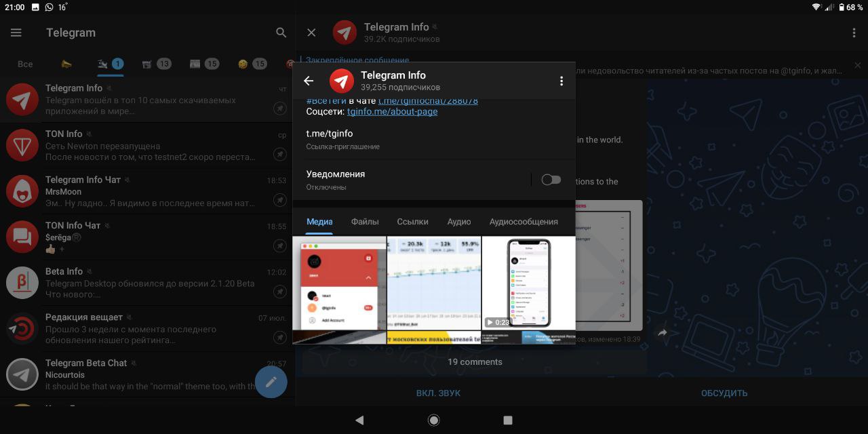The width and height of the screenshot is (868, 434).
Task: Open the TON Info channel avatar
Action: pyautogui.click(x=22, y=145)
